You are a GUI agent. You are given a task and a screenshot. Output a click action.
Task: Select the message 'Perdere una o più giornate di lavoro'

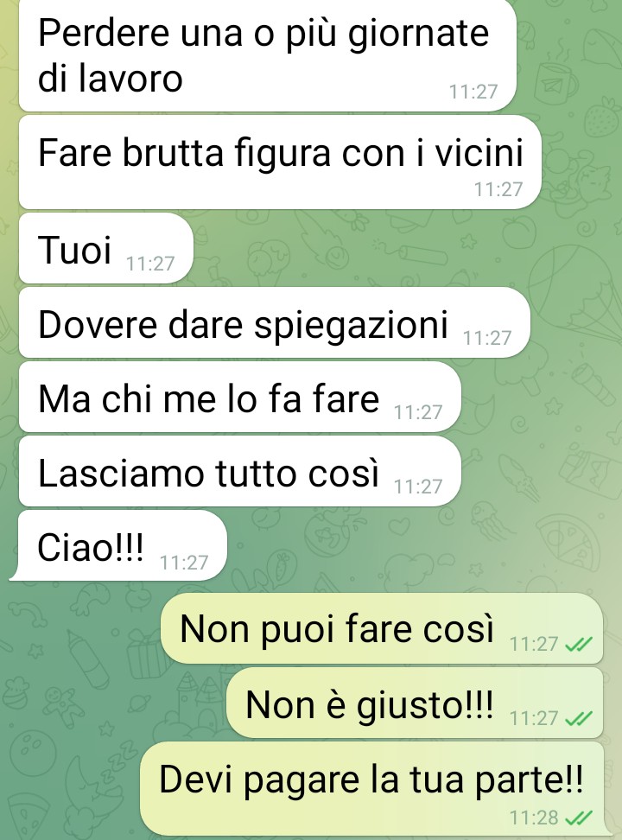coord(267,55)
